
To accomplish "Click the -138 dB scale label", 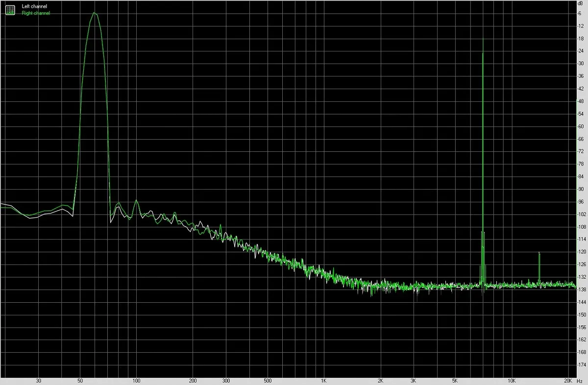I will 581,289.
